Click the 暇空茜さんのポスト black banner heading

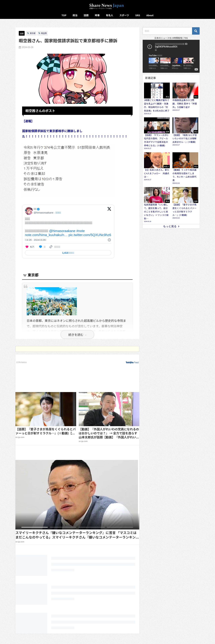(77, 111)
